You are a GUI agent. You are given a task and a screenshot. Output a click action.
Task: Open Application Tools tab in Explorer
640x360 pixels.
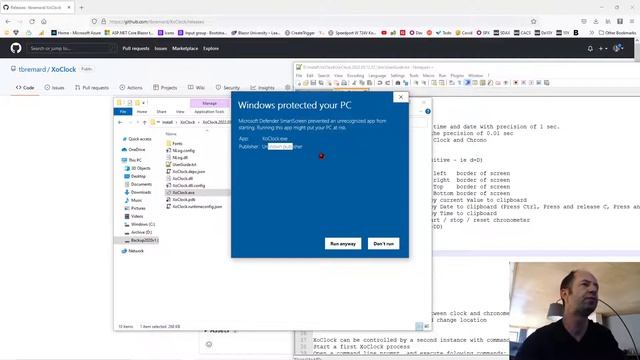click(x=209, y=111)
